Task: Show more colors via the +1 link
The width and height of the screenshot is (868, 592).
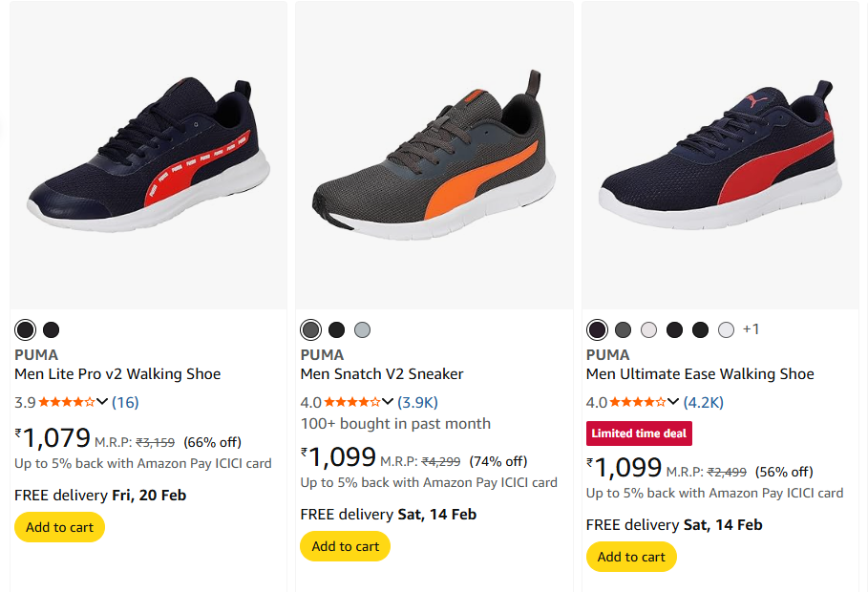Action: coord(751,329)
